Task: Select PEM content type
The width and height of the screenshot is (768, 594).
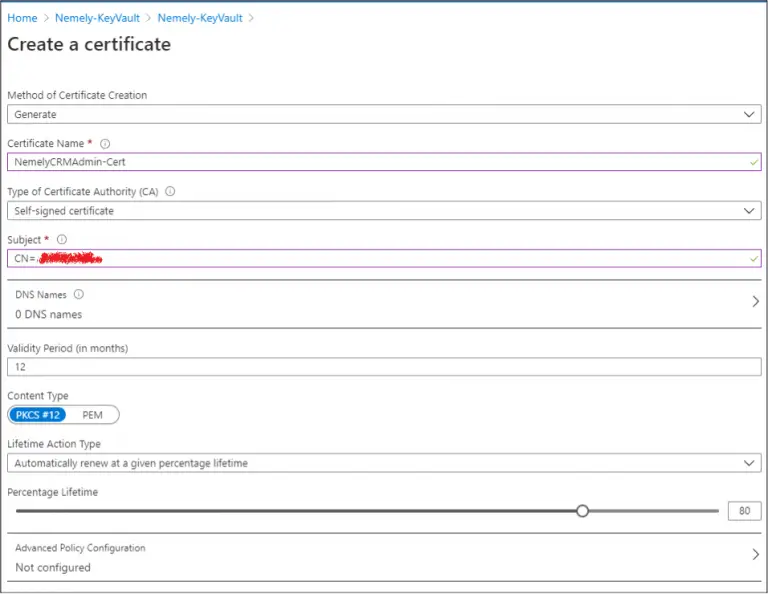Action: [x=92, y=415]
